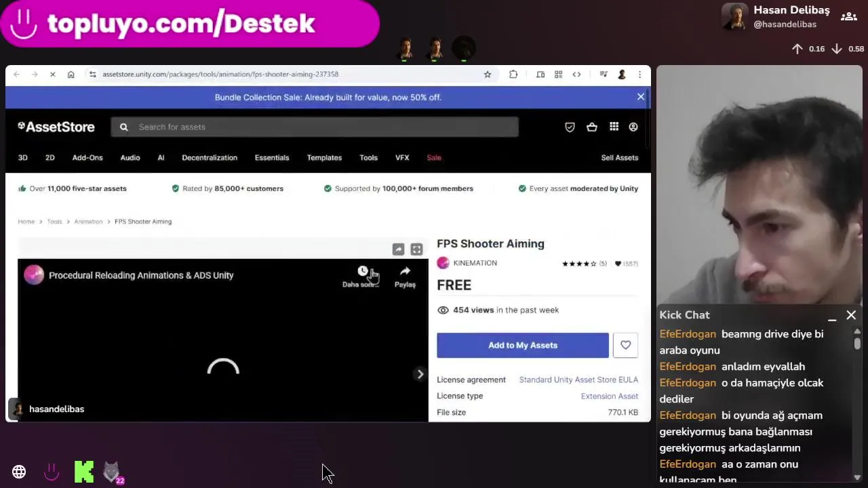Open the globe icon in bottom bar

pyautogui.click(x=19, y=472)
